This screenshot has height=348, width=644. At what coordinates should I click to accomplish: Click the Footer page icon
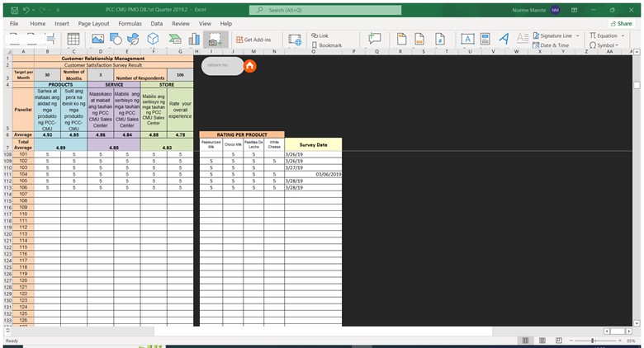click(419, 39)
